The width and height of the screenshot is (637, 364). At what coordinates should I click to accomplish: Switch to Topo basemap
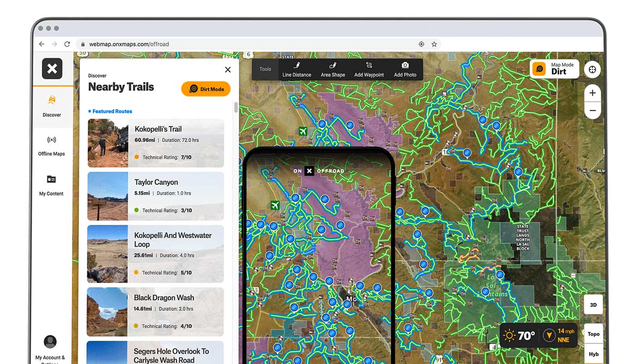(x=593, y=334)
